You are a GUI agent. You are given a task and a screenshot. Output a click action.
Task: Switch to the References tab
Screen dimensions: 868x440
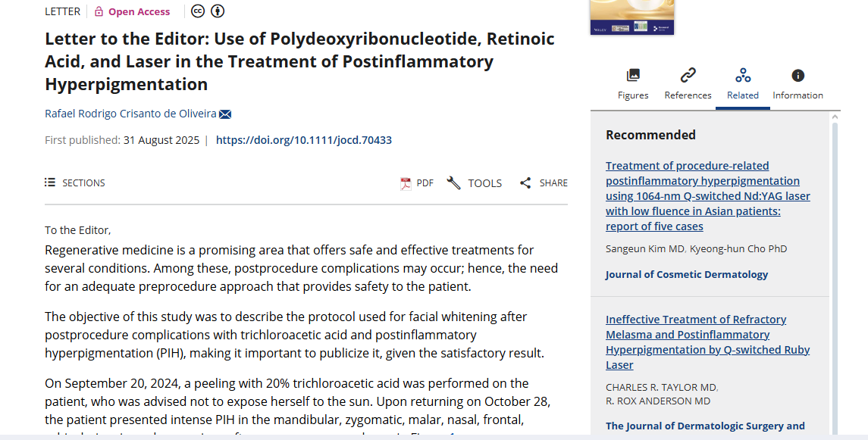point(688,83)
